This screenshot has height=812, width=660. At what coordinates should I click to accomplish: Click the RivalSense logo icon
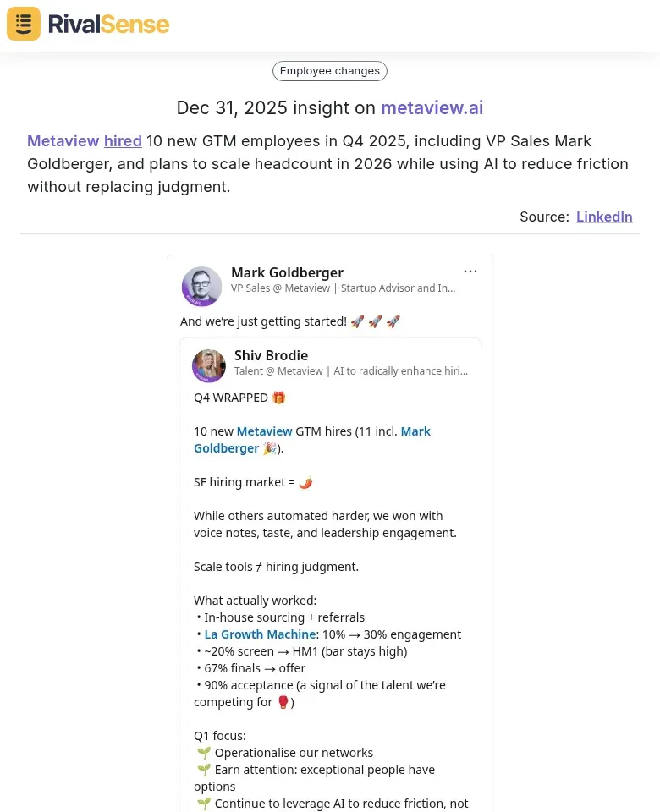pos(23,23)
